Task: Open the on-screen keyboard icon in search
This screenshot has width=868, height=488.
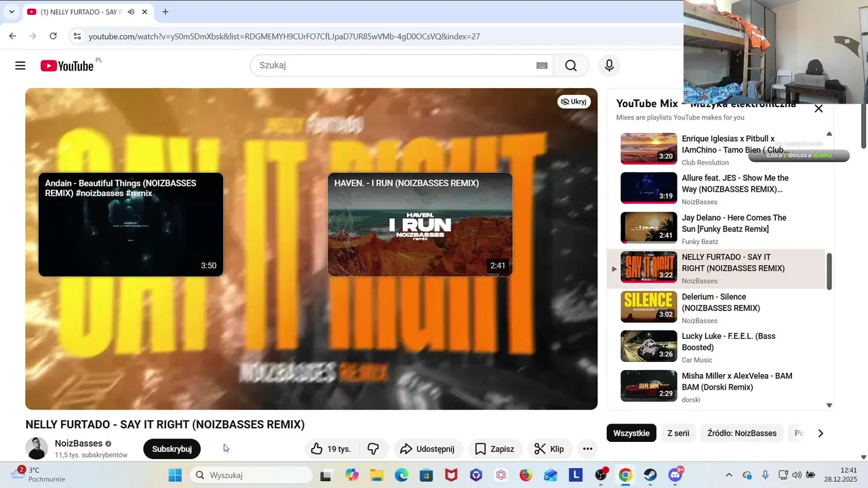Action: click(x=542, y=66)
